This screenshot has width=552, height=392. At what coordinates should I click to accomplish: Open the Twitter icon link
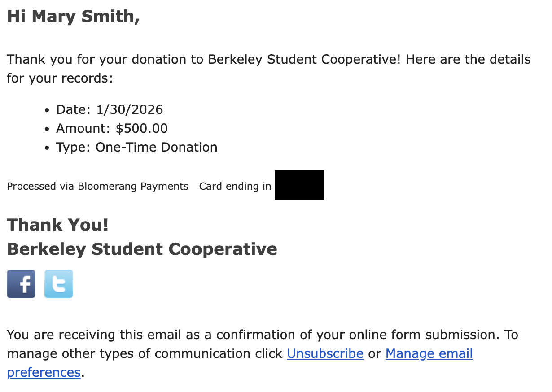tap(59, 284)
